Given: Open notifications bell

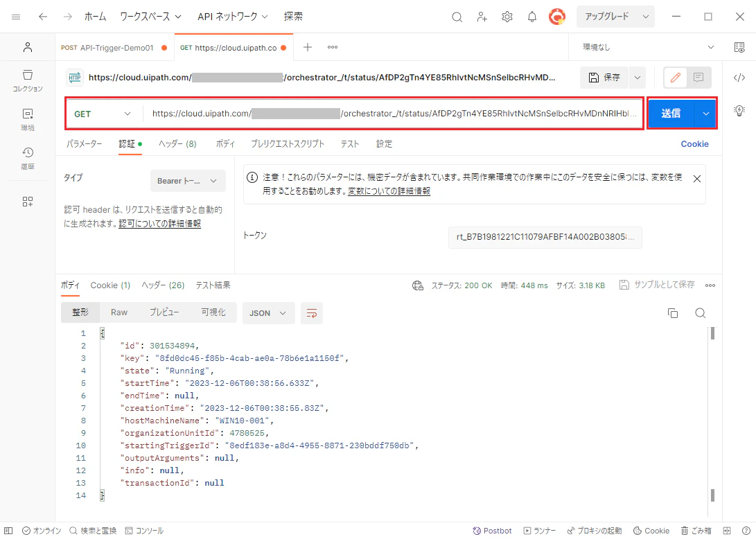Looking at the screenshot, I should [531, 17].
